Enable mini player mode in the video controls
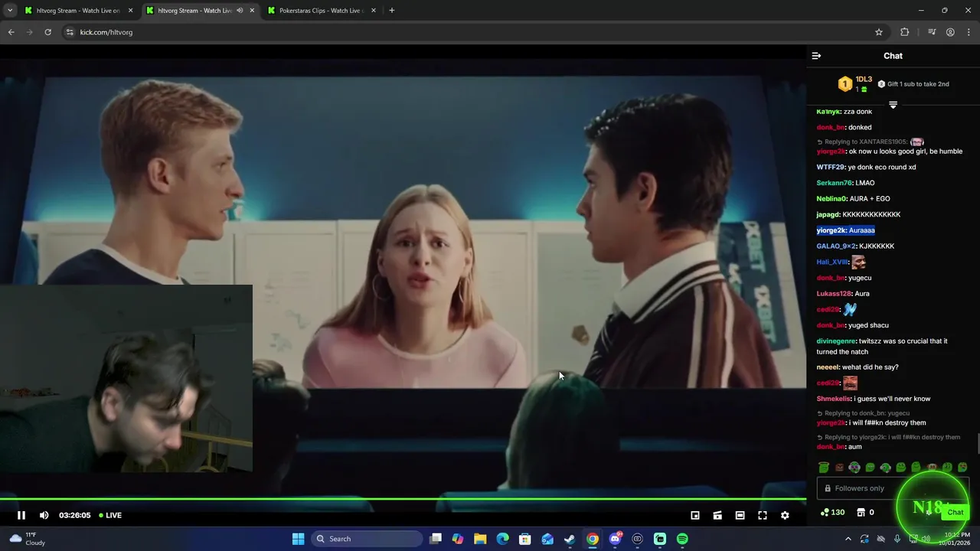The image size is (980, 551). point(695,515)
